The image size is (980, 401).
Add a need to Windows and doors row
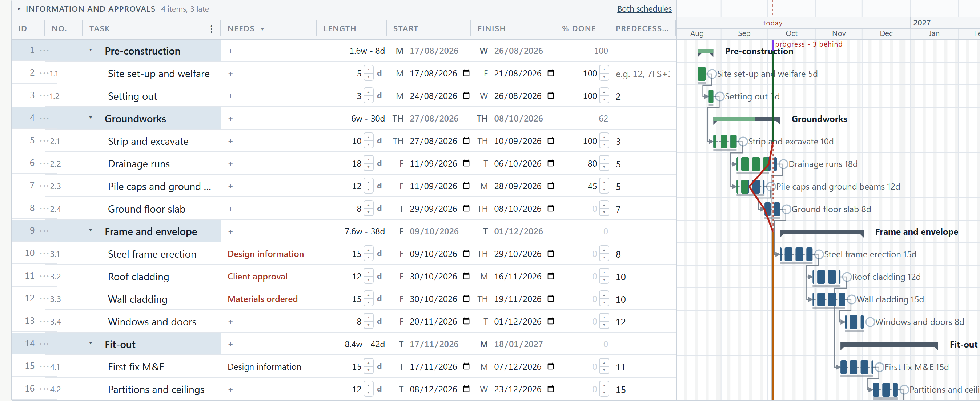(x=230, y=321)
